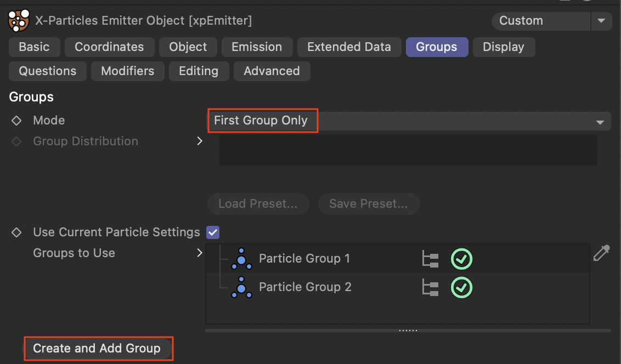Toggle green checkmark for Particle Group 1

pyautogui.click(x=461, y=259)
